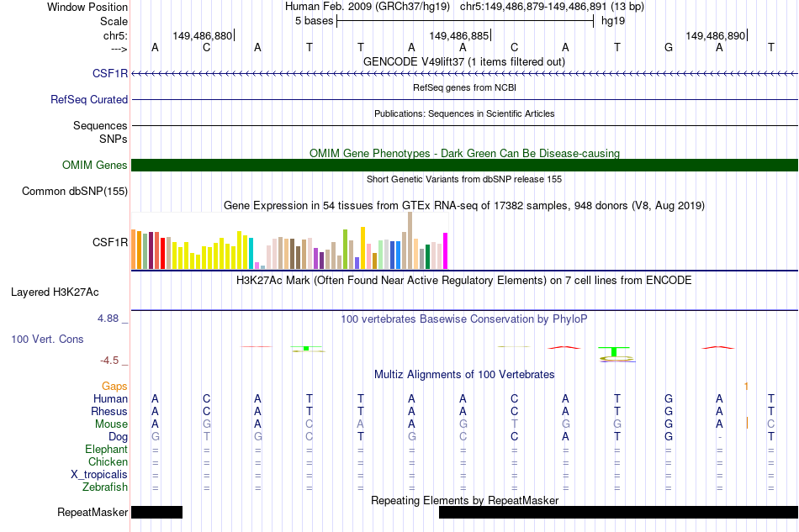Click the '-4.5 _' lower axis value
Image resolution: width=799 pixels, height=532 pixels.
114,361
